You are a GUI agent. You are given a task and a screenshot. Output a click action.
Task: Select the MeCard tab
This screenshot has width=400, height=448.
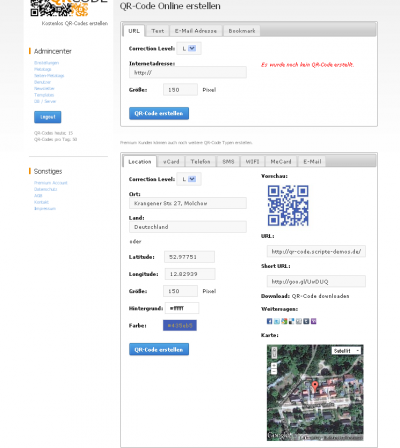click(281, 162)
